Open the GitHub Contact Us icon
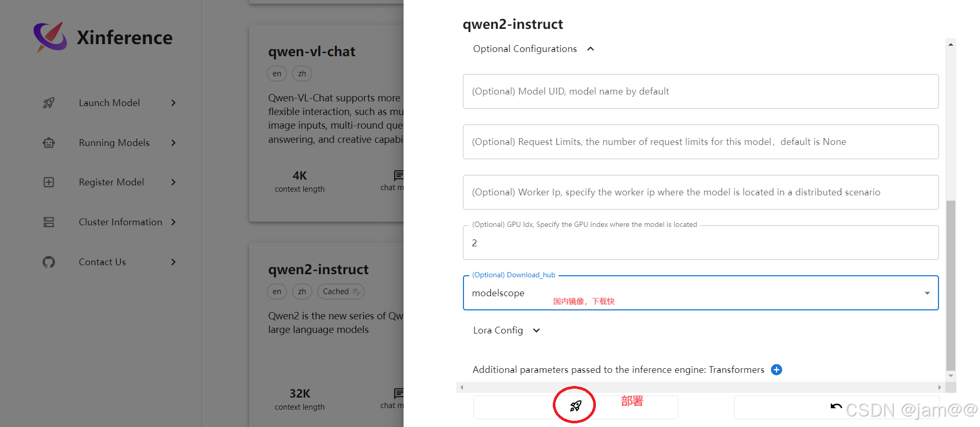Screen dimensions: 980x427 [x=49, y=262]
